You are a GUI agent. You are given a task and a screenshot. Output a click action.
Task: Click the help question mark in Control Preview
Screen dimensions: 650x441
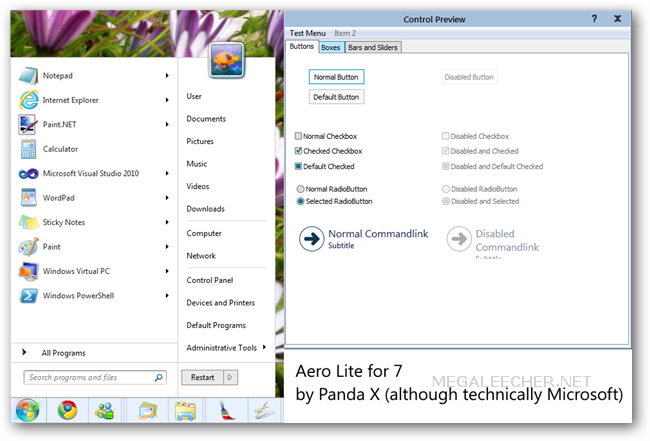point(594,19)
